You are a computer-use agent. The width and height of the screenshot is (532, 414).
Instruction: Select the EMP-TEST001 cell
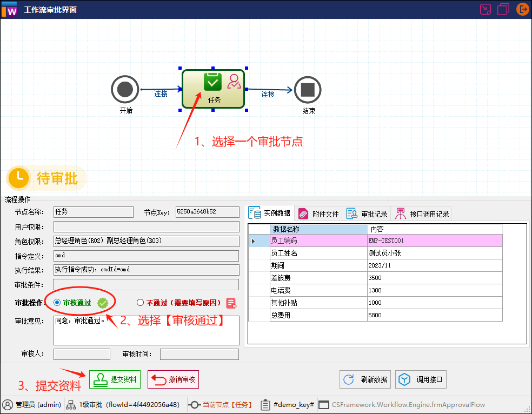(435, 241)
